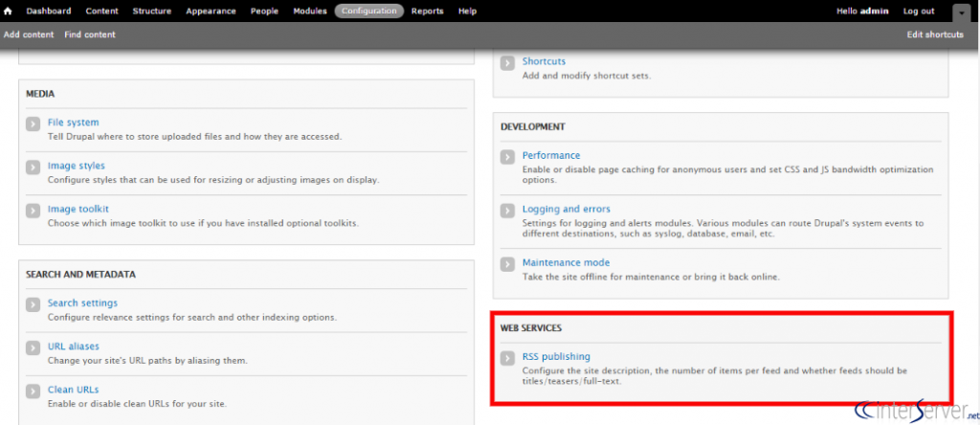Viewport: 980px width, 425px height.
Task: Click arrow icon beside File system
Action: 33,123
